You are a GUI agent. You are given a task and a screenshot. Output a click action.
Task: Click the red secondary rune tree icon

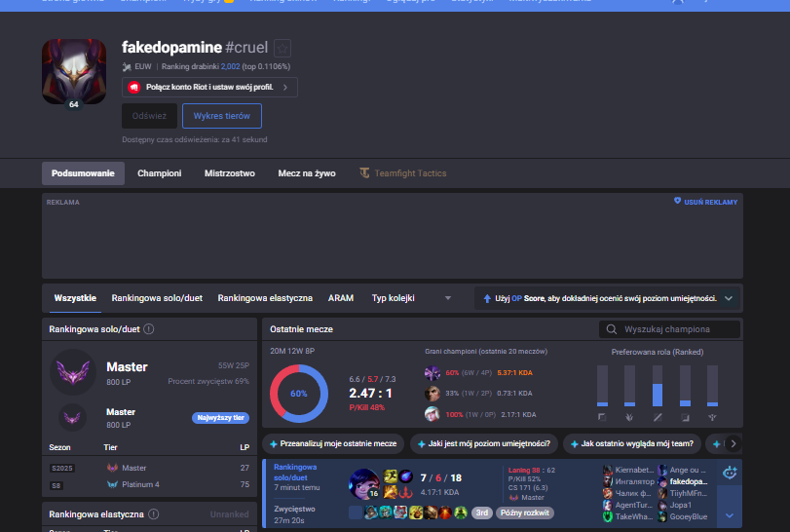click(x=406, y=492)
